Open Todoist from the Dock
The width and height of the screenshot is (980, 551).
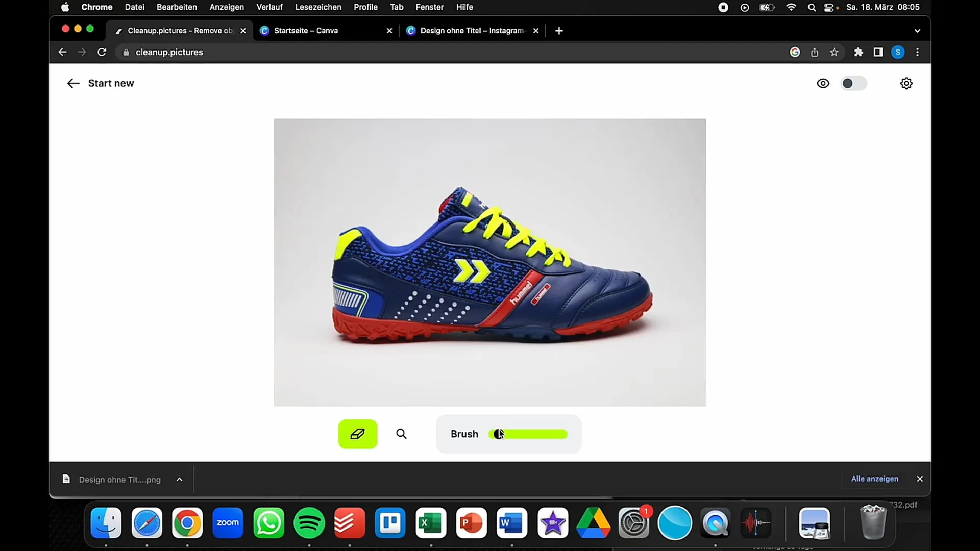pos(350,523)
